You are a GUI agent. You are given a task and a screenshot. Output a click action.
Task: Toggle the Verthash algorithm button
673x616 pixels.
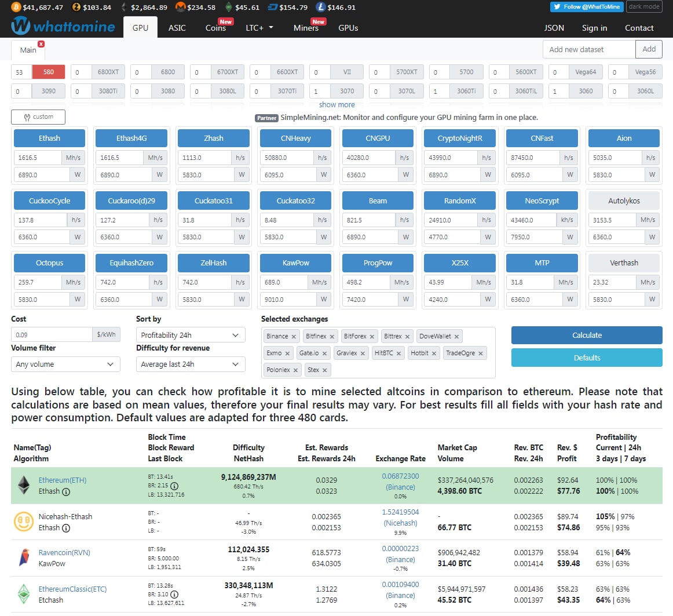click(x=624, y=263)
